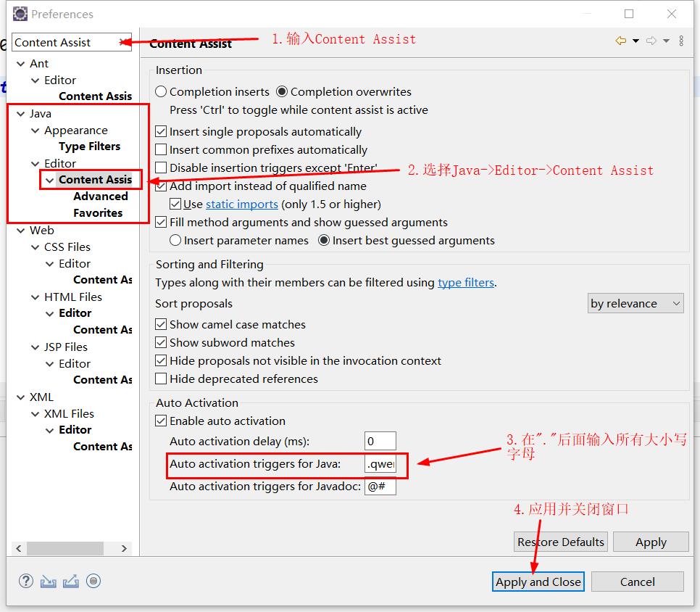The width and height of the screenshot is (700, 612).
Task: Open the Sort proposals by relevance dropdown
Action: (636, 303)
